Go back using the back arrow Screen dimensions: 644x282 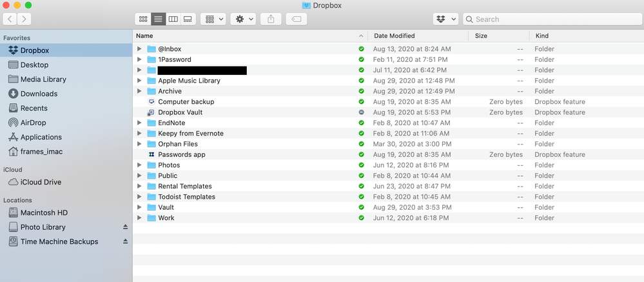pyautogui.click(x=10, y=19)
